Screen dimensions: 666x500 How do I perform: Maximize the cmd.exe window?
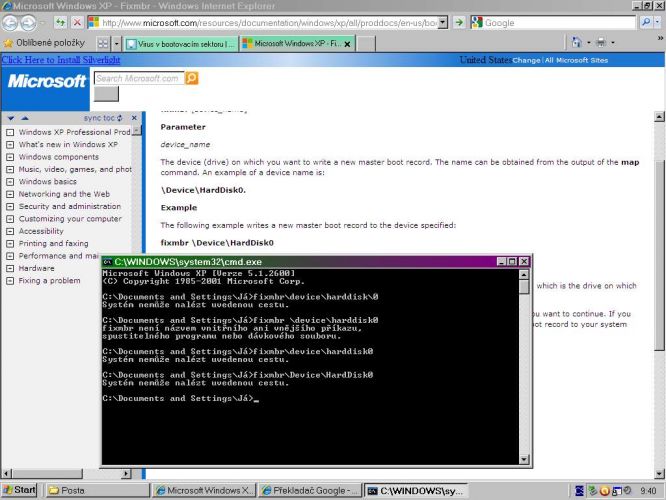[512, 262]
